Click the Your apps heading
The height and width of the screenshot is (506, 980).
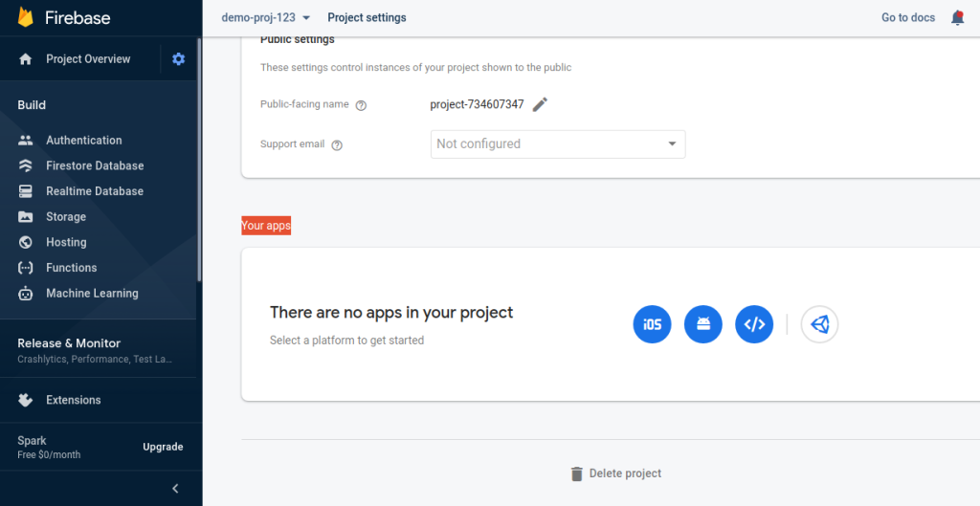pyautogui.click(x=266, y=226)
